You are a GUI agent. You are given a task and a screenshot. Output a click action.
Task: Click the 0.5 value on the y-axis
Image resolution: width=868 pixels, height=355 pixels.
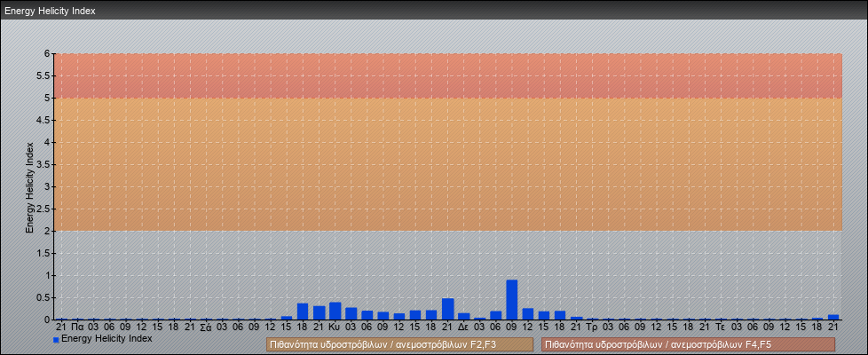tap(43, 298)
